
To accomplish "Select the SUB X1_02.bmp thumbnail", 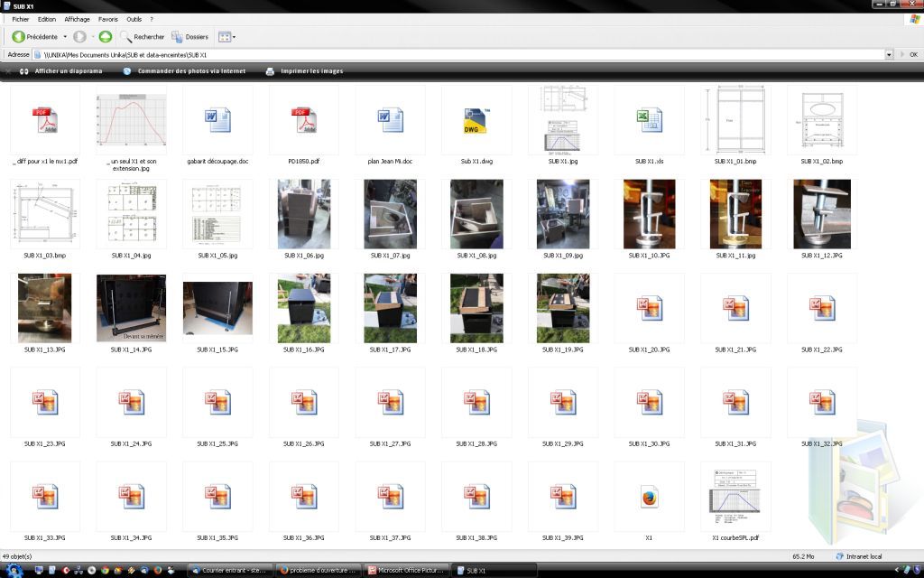I will tap(822, 120).
